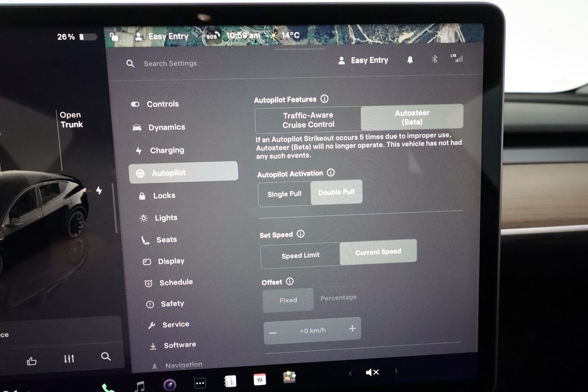Image resolution: width=588 pixels, height=392 pixels.
Task: Lower volume with left arrow
Action: pos(350,373)
